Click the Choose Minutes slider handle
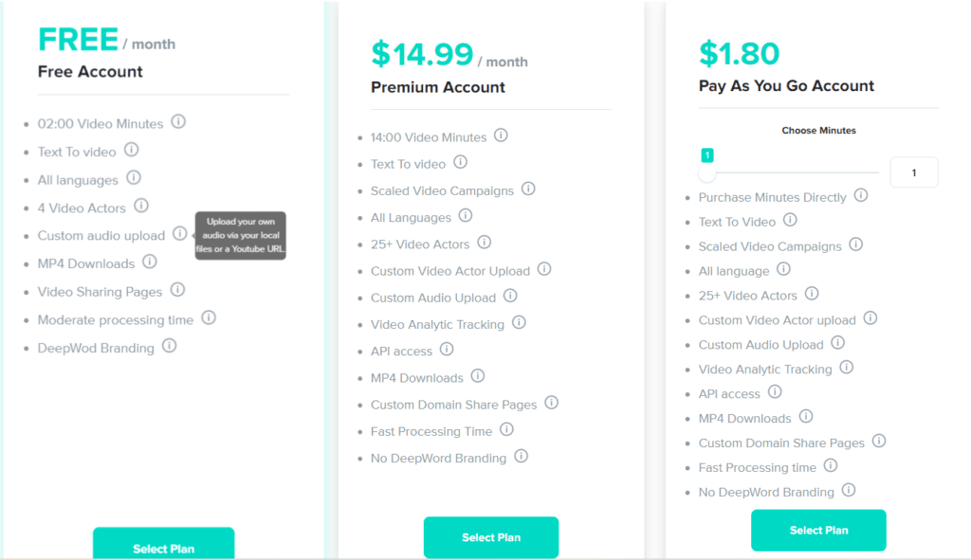971x560 pixels. click(x=706, y=173)
